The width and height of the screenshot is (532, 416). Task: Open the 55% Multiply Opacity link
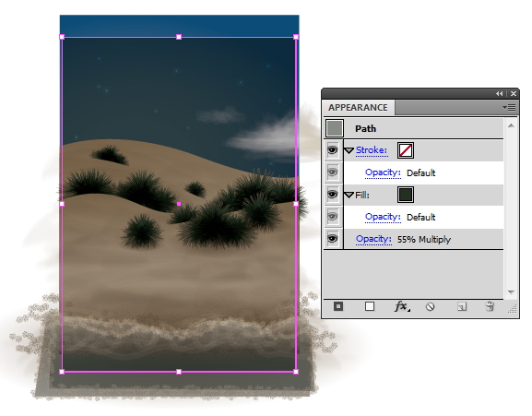373,239
